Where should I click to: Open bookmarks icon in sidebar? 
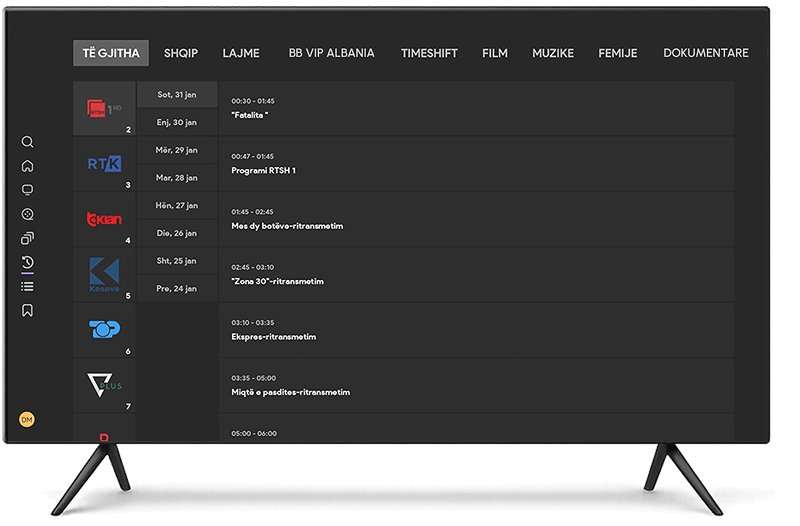[28, 311]
